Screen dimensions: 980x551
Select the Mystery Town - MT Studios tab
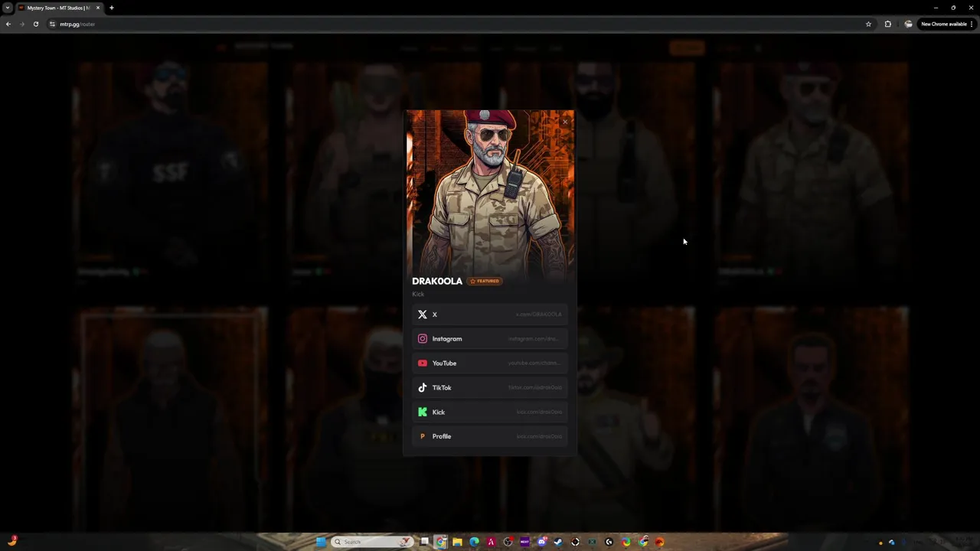pyautogui.click(x=59, y=8)
